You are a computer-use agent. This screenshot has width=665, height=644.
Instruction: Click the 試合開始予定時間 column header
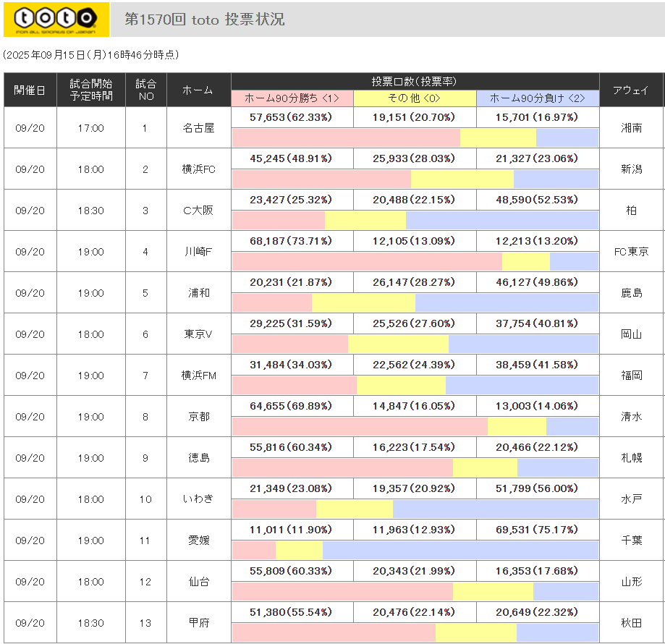[x=91, y=90]
